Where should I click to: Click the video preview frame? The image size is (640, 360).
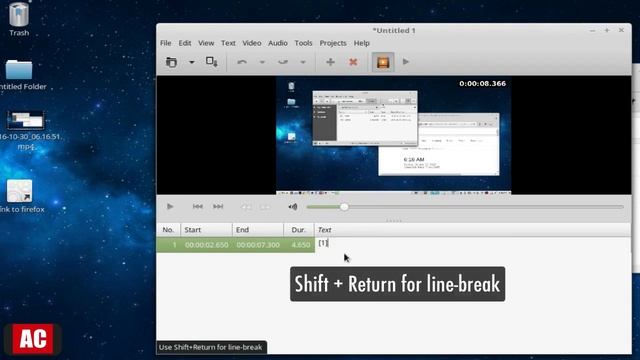click(x=393, y=135)
